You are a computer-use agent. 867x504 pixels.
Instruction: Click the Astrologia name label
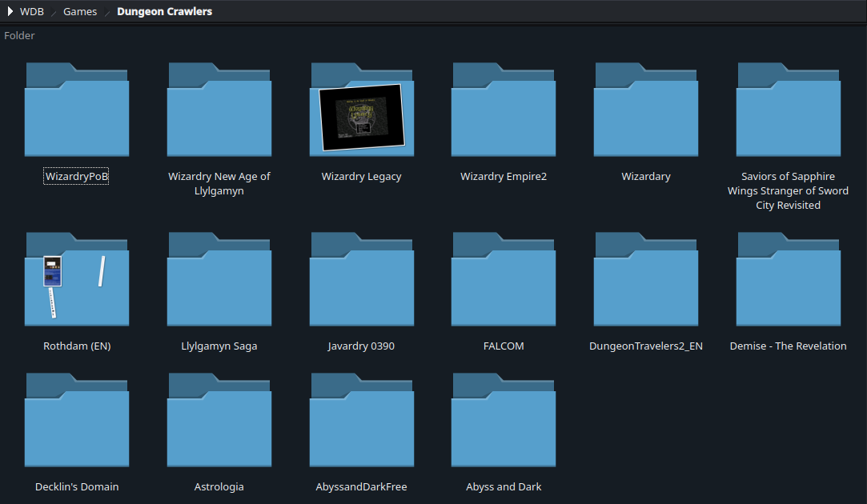(219, 487)
